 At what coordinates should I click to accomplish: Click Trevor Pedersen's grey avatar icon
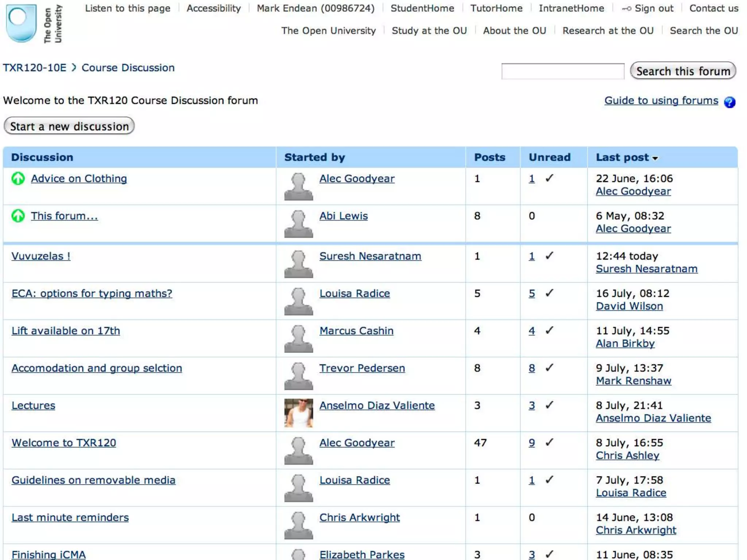coord(298,376)
